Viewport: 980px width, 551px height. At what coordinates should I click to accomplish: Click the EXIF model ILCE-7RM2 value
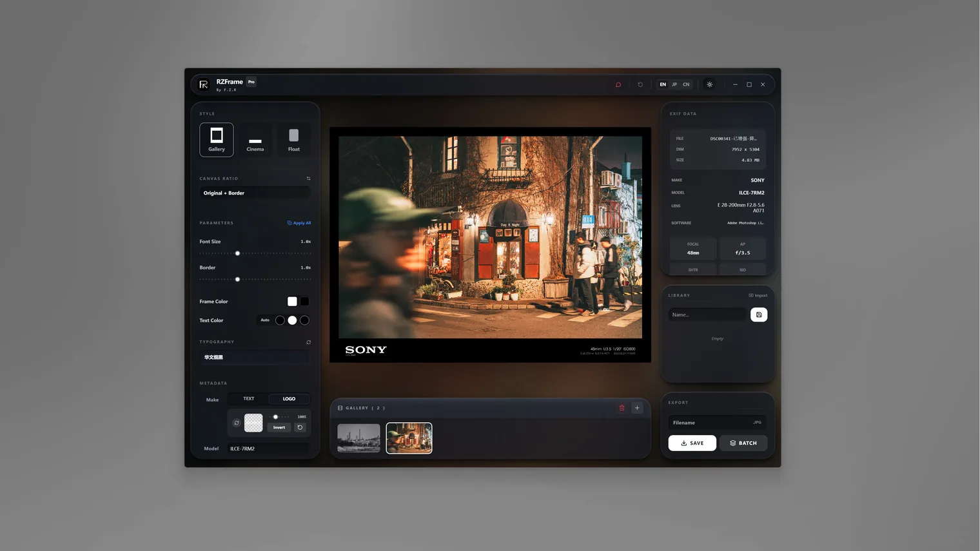(x=752, y=193)
